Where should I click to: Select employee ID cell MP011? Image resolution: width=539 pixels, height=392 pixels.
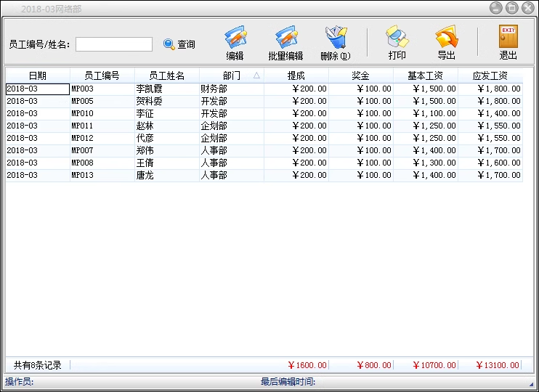[102, 126]
